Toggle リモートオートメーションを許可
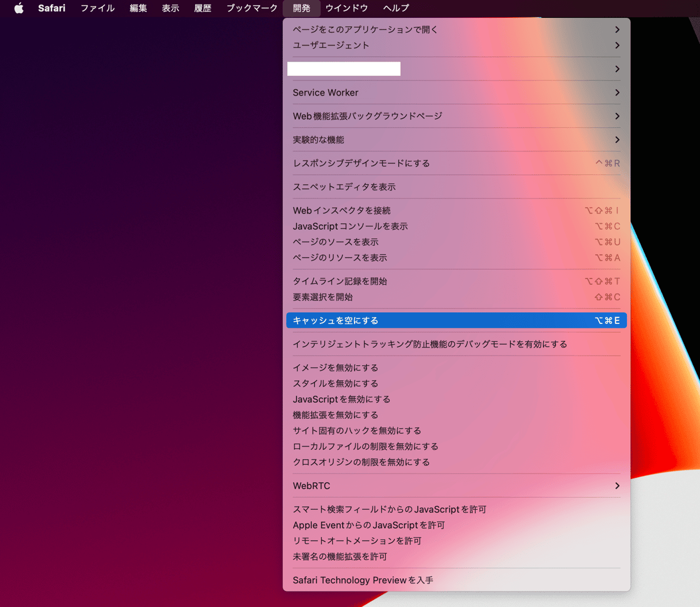The width and height of the screenshot is (700, 607). click(x=357, y=541)
